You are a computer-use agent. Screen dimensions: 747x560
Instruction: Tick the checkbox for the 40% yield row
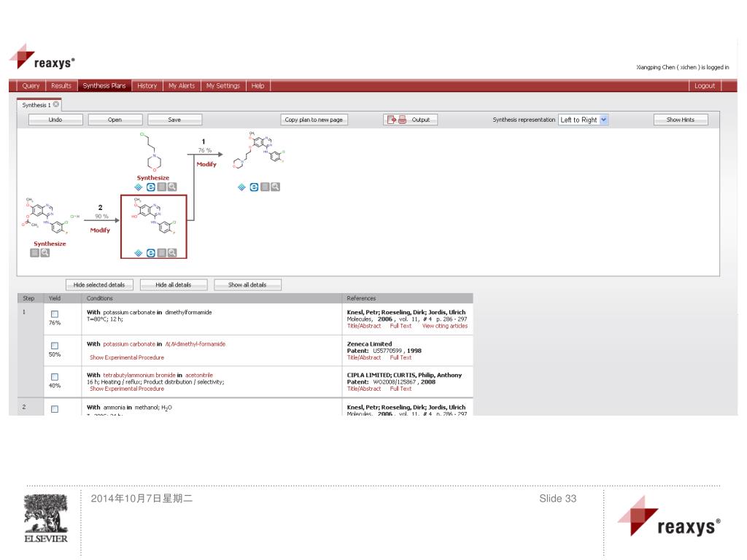(x=55, y=377)
